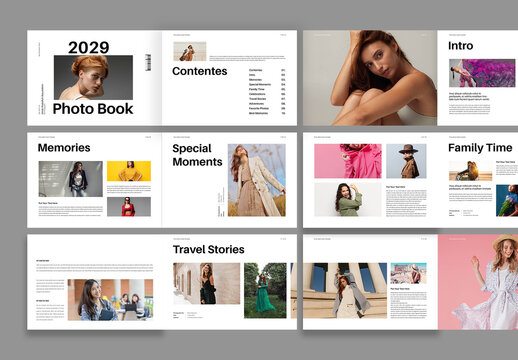
Task: Click the "Memories" heading
Action: point(64,148)
